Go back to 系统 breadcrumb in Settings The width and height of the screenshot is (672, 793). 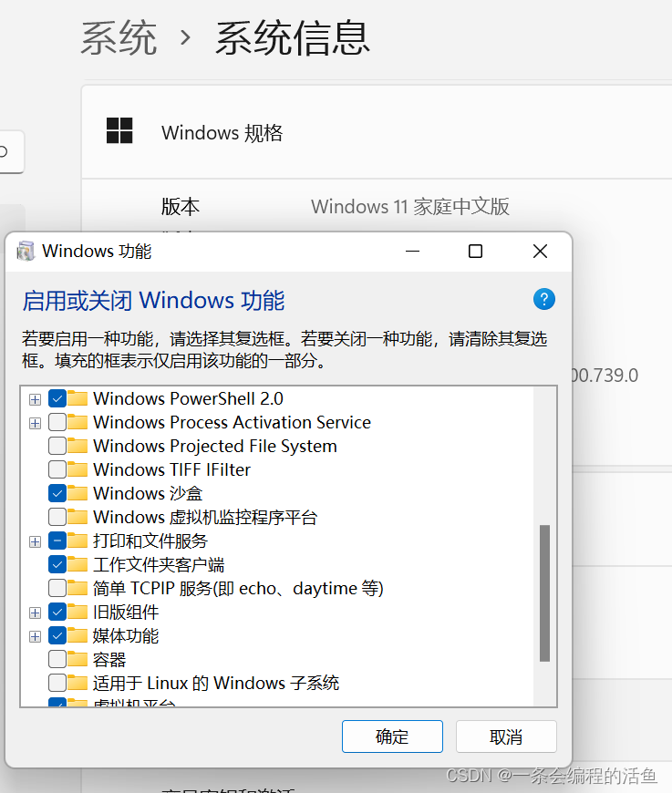tap(119, 38)
